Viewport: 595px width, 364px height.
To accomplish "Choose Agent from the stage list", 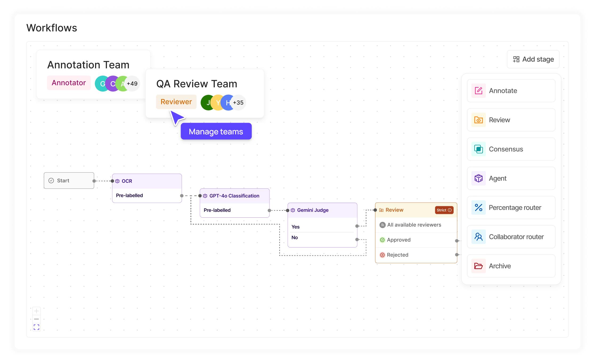I will [511, 178].
